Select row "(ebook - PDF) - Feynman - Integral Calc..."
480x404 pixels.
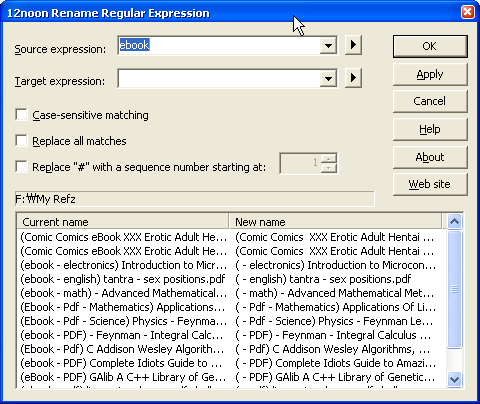point(122,335)
